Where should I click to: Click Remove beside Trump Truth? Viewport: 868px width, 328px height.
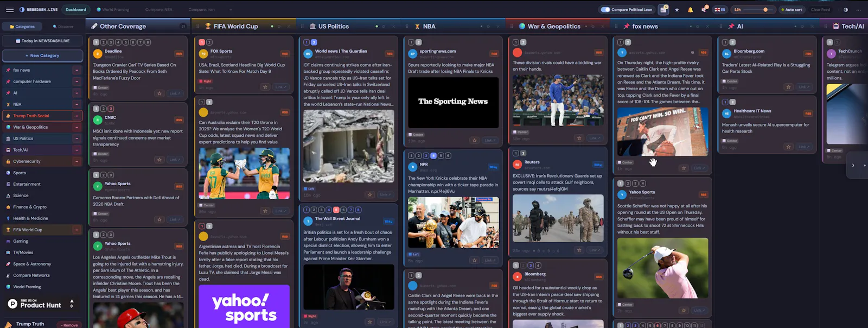[x=71, y=325]
